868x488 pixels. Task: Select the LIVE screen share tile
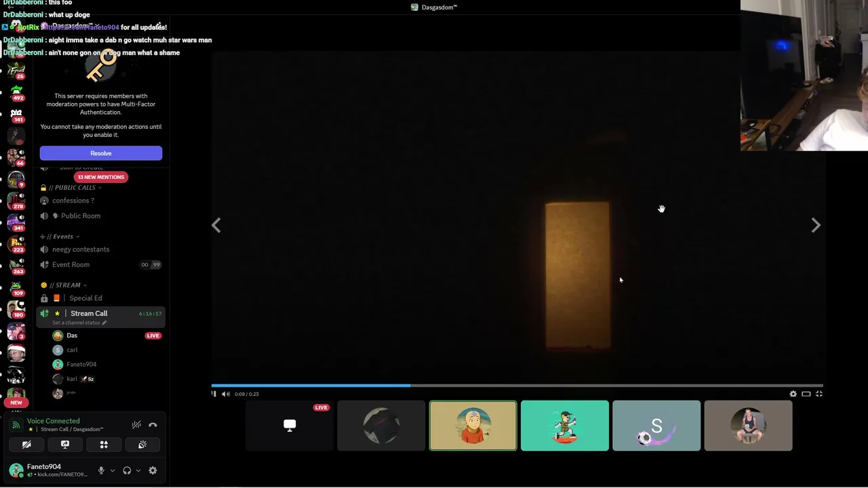click(290, 426)
